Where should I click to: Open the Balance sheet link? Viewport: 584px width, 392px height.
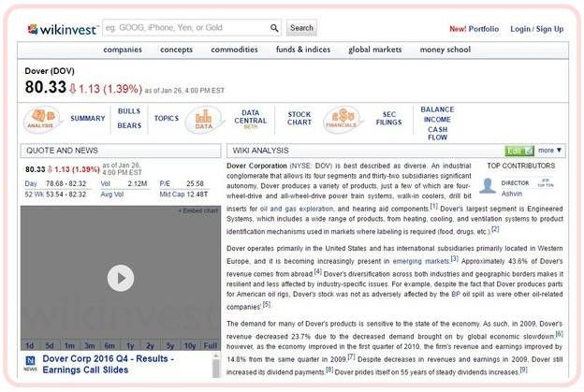(x=437, y=109)
